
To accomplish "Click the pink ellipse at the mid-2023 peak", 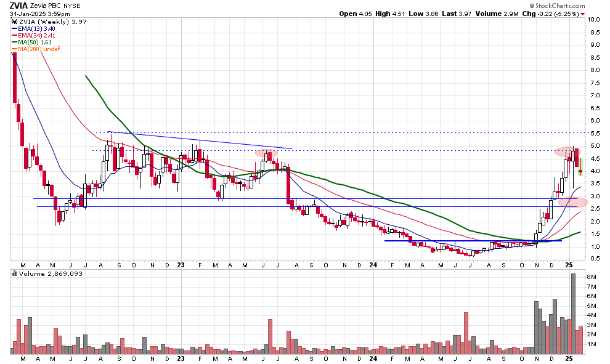I will (x=267, y=152).
